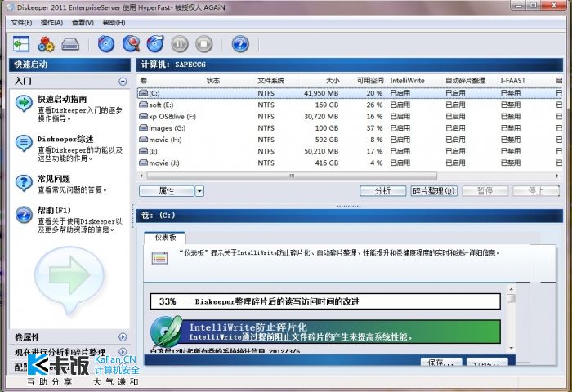Open the 常见问题 link
Image resolution: width=572 pixels, height=392 pixels.
tap(54, 179)
